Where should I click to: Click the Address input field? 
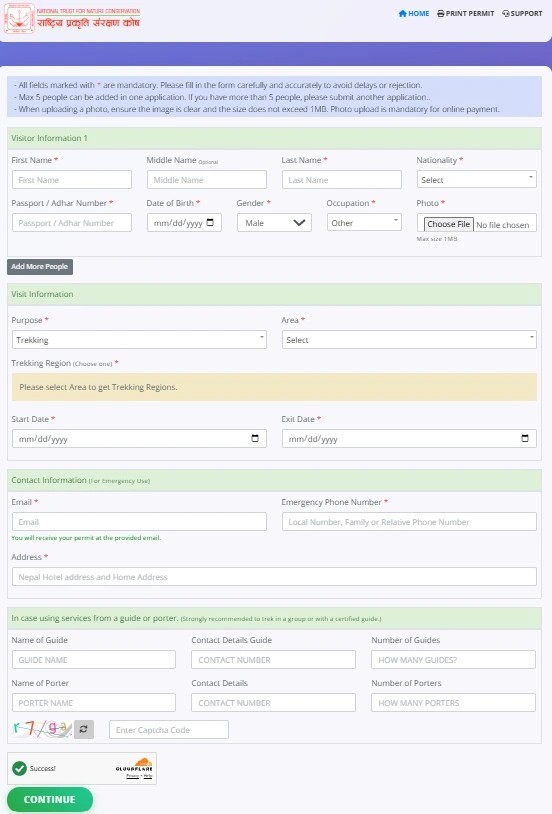[x=274, y=577]
